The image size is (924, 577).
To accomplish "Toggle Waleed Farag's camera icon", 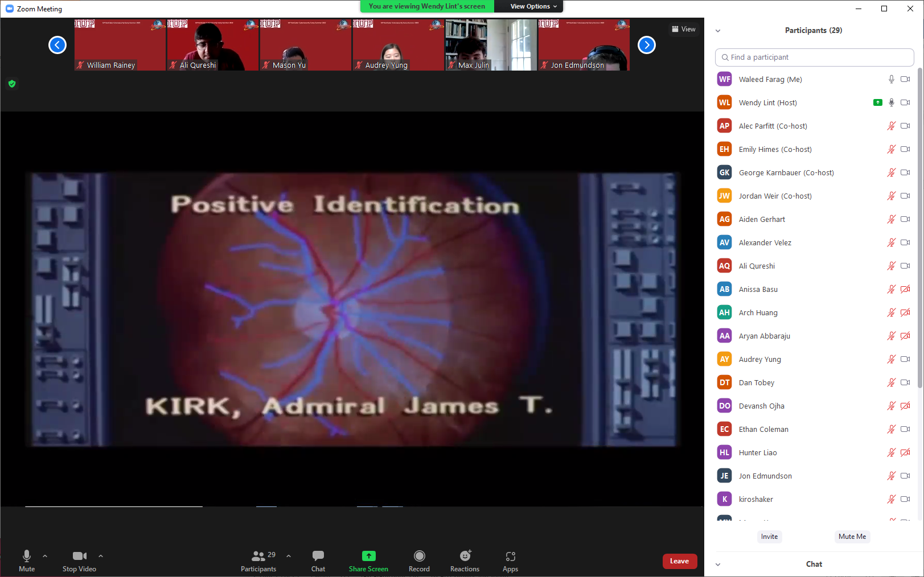I will click(x=905, y=79).
